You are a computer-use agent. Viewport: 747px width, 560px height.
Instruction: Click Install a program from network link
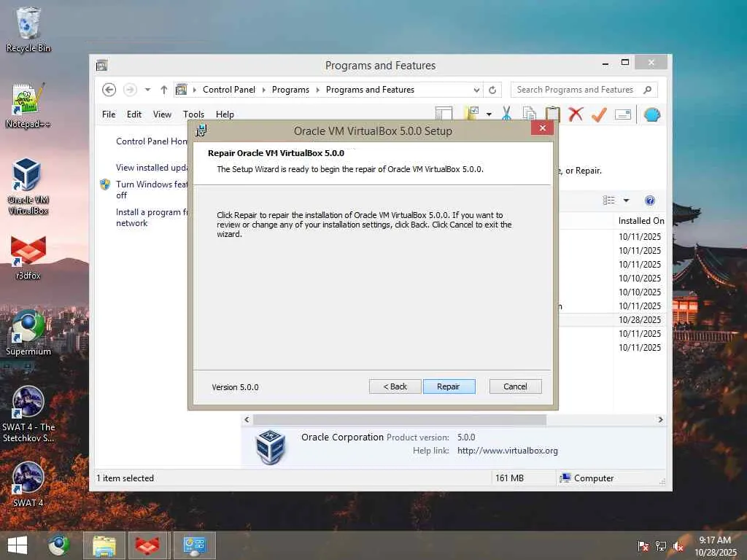point(152,217)
